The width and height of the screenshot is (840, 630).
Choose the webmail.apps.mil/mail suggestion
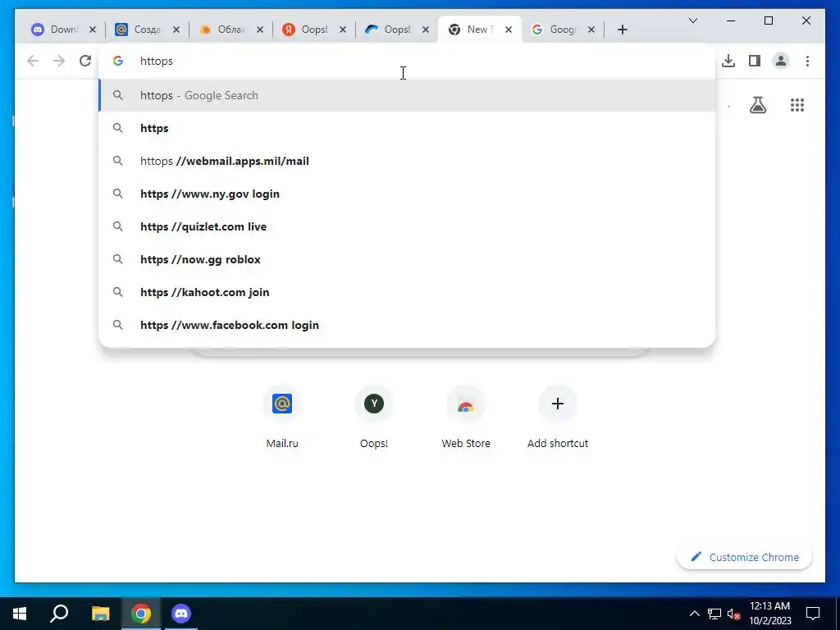(x=407, y=161)
